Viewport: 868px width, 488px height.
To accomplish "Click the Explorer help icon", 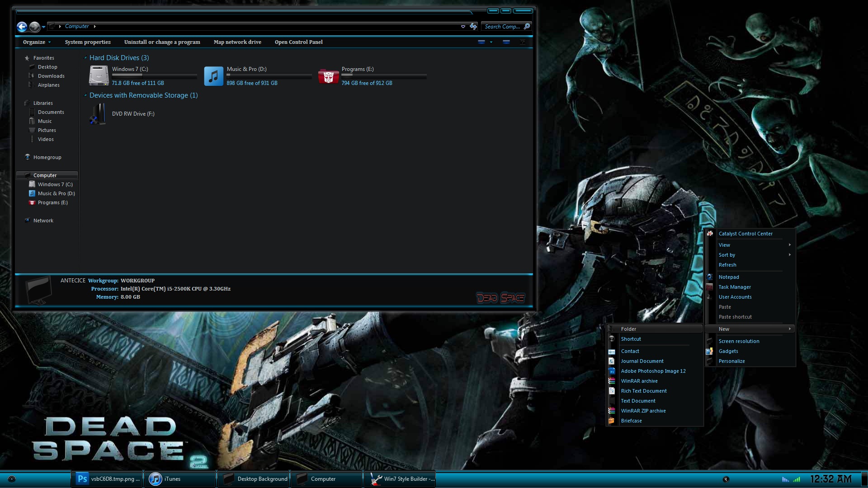I will pyautogui.click(x=522, y=42).
